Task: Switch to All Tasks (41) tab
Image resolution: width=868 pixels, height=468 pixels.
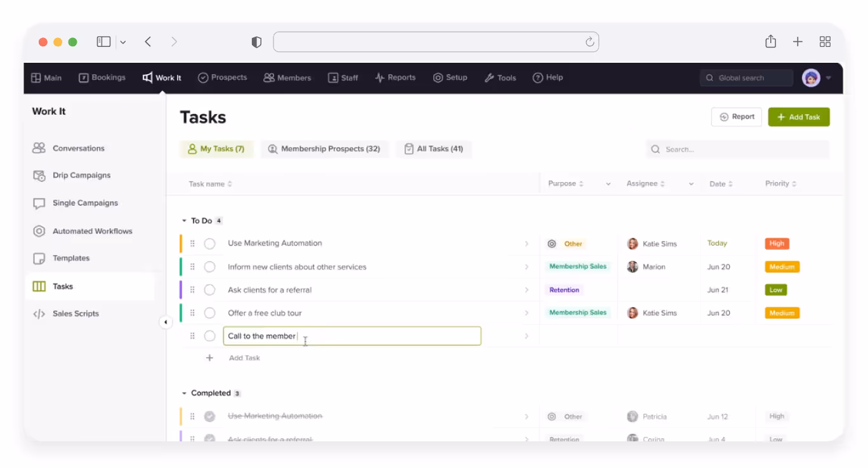Action: (x=434, y=149)
